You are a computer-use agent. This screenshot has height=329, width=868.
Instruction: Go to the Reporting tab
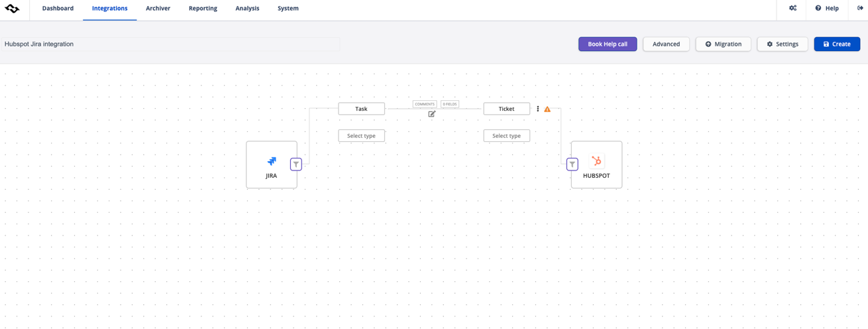(203, 9)
